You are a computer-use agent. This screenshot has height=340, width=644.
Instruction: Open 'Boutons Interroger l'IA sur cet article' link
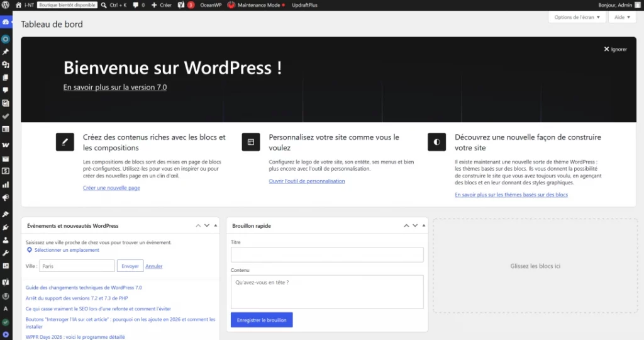pyautogui.click(x=120, y=323)
